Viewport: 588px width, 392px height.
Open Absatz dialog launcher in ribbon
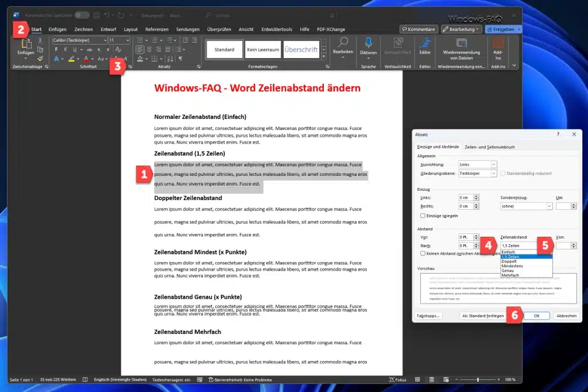click(198, 67)
